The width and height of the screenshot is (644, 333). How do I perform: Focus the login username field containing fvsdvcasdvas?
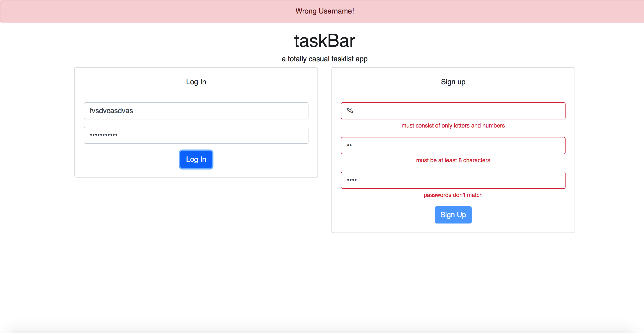pos(196,111)
